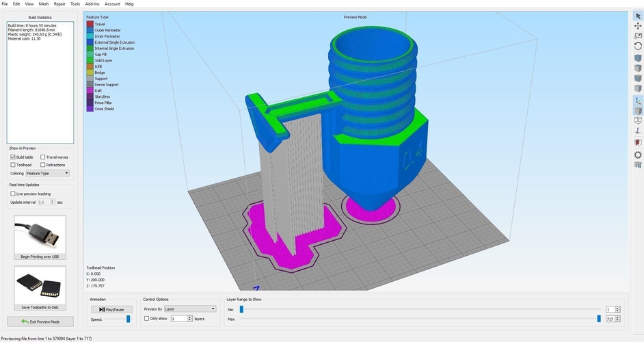
Task: Click the Ooze Shield legend swatch
Action: pyautogui.click(x=90, y=109)
